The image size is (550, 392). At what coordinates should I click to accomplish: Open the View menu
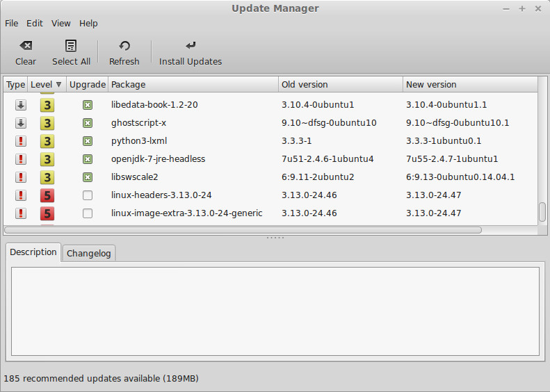coord(60,24)
